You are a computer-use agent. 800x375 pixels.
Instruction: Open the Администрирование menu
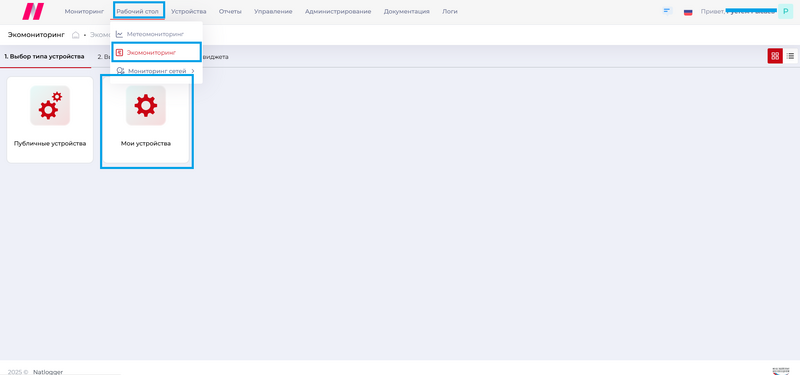coord(338,11)
